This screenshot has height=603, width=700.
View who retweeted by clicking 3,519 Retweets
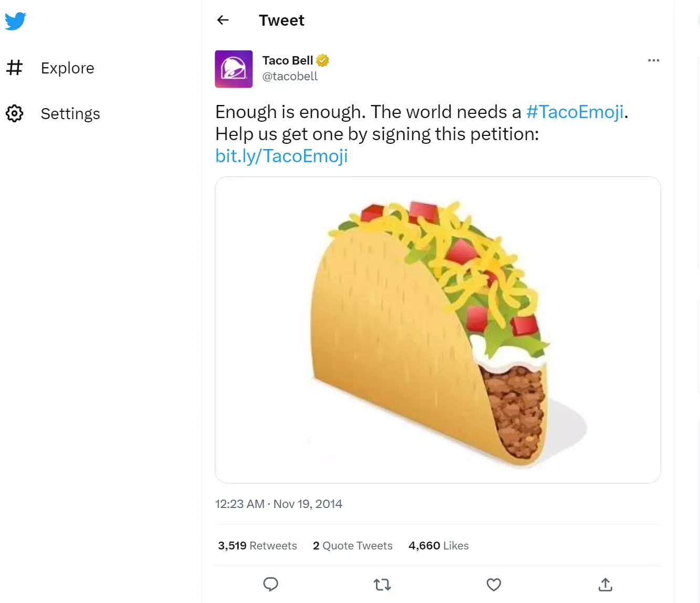pos(257,545)
